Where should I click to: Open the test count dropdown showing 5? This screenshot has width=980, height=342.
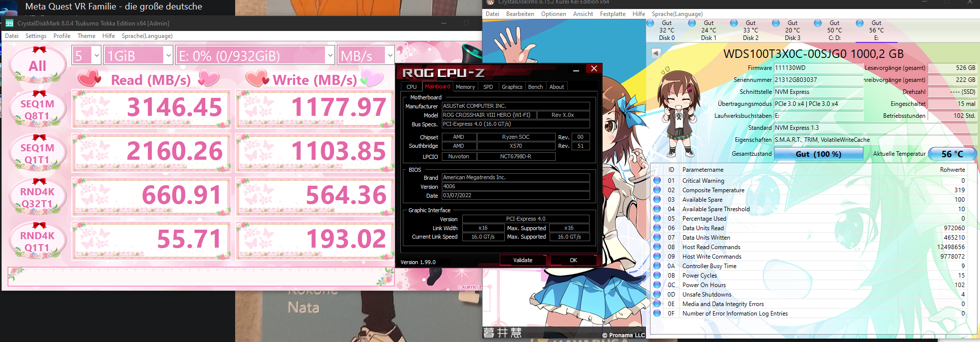(x=87, y=55)
